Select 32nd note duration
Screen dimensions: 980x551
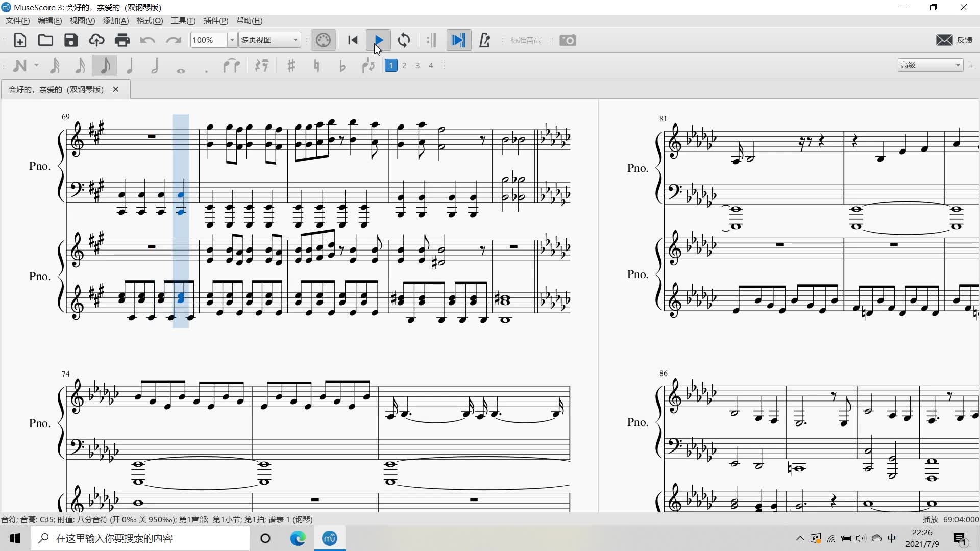click(x=55, y=66)
